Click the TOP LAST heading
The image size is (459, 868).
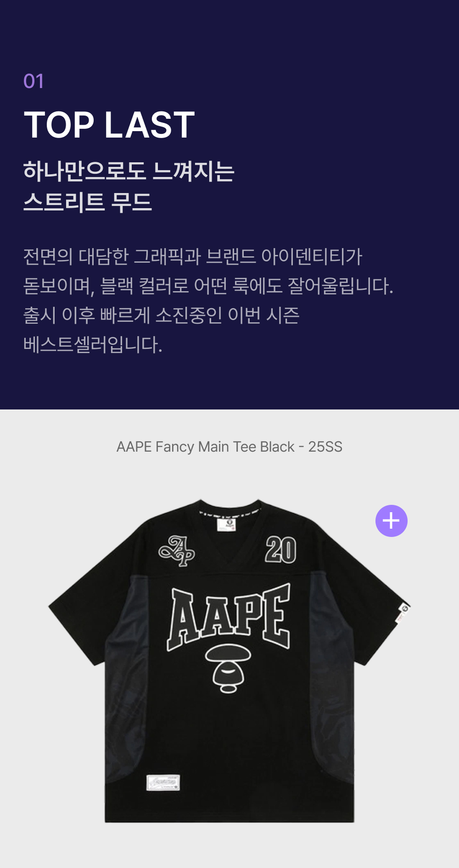pyautogui.click(x=109, y=125)
